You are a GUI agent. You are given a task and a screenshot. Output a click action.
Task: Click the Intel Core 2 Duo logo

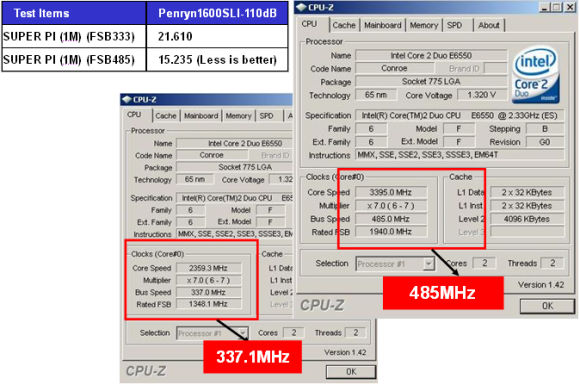pos(536,74)
